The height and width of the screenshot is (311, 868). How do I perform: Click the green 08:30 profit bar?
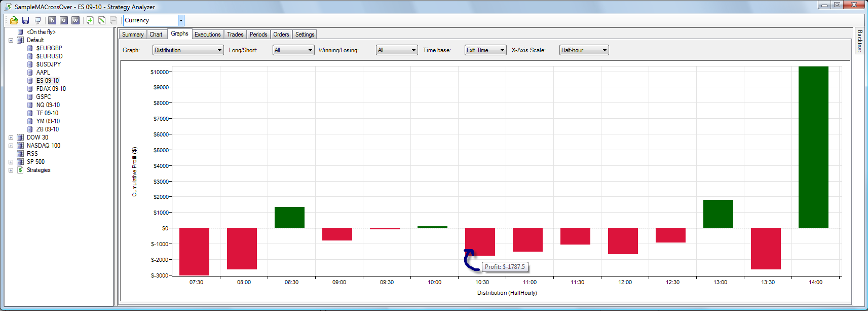pos(289,218)
